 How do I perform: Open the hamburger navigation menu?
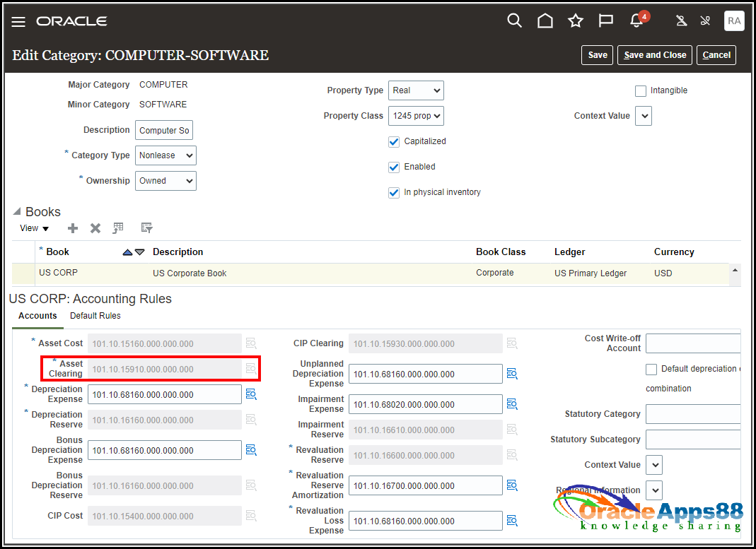click(18, 22)
